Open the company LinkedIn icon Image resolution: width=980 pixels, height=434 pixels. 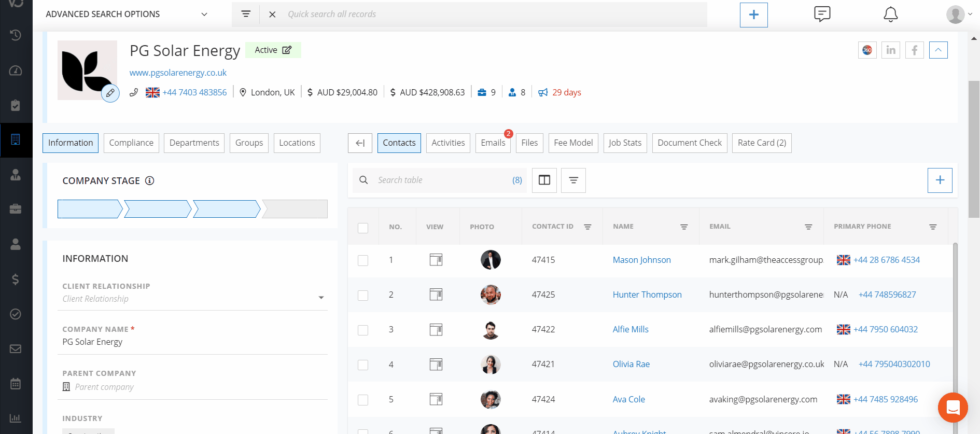[891, 50]
